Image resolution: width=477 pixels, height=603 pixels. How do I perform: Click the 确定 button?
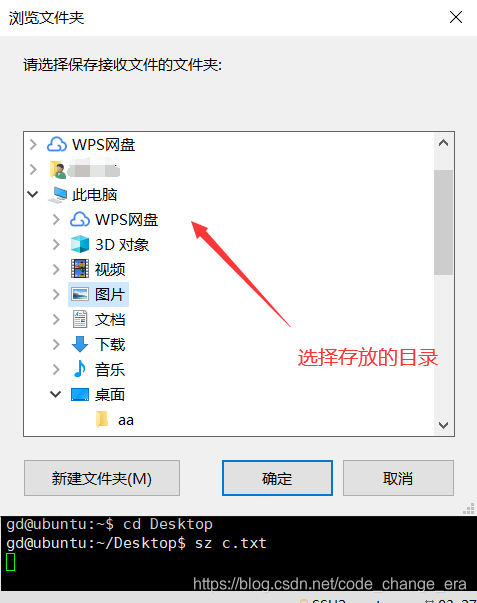[277, 478]
